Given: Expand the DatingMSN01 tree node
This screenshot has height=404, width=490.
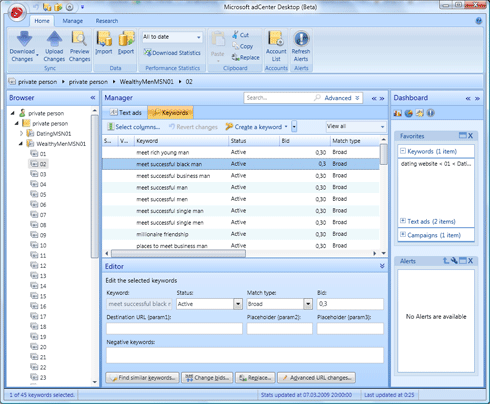Looking at the screenshot, I should pos(22,133).
